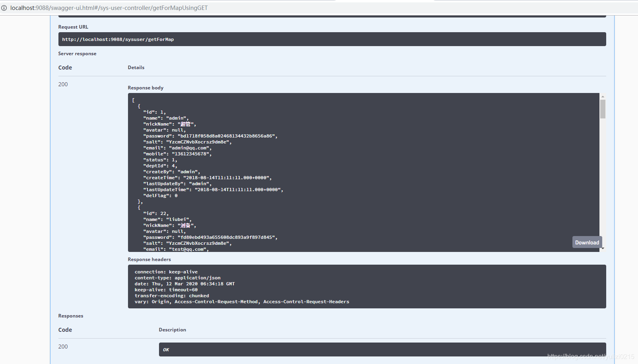Download the response body
638x364 pixels.
click(x=587, y=242)
